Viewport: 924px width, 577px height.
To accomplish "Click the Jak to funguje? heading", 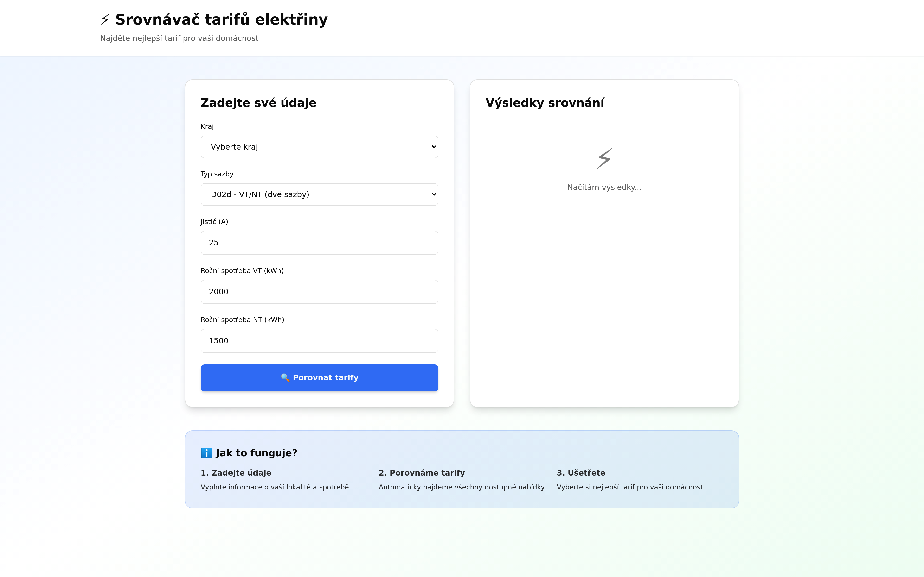I will [256, 453].
